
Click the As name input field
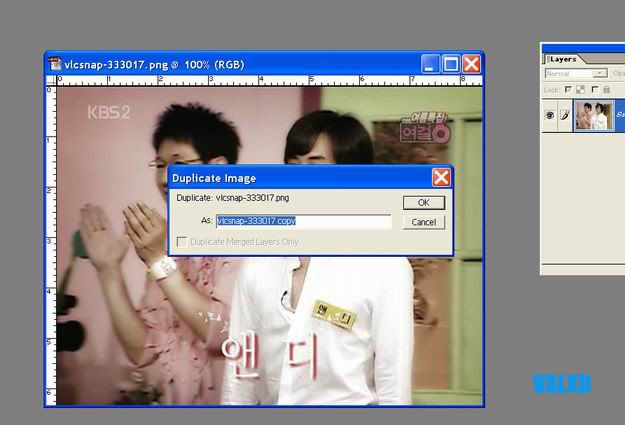click(x=304, y=221)
